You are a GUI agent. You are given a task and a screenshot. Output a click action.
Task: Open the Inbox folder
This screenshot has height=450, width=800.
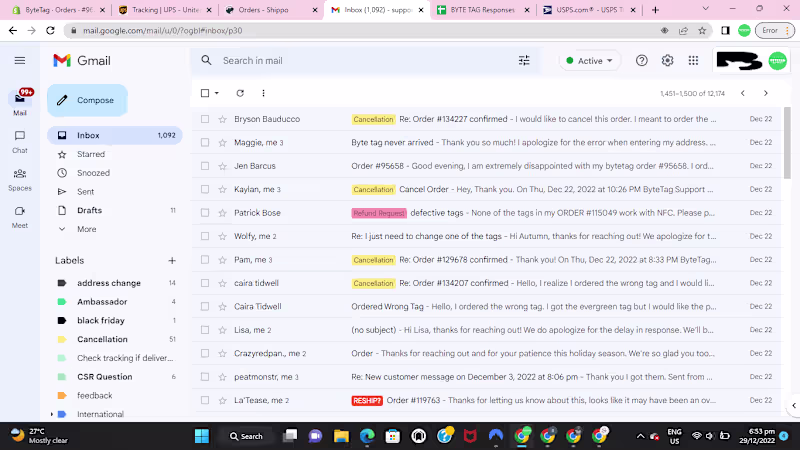[115, 136]
